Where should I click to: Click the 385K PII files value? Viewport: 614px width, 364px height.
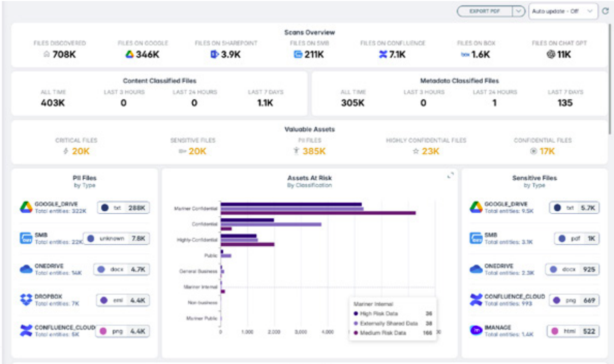click(x=314, y=151)
